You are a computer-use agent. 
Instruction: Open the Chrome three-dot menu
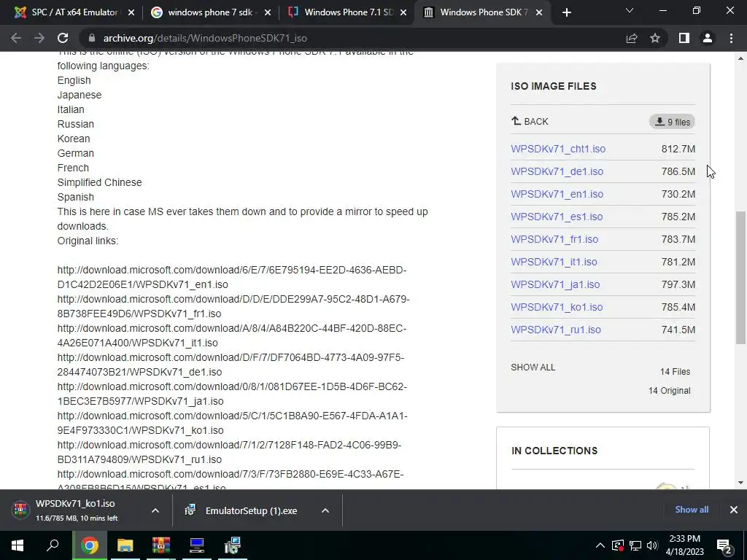coord(731,38)
